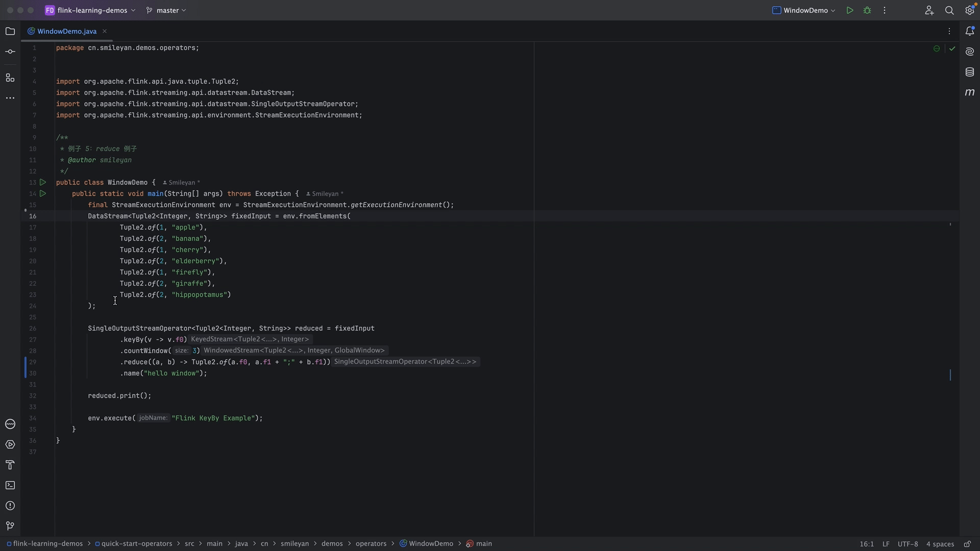Toggle read-only lock icon in status bar
980x551 pixels.
tap(967, 544)
